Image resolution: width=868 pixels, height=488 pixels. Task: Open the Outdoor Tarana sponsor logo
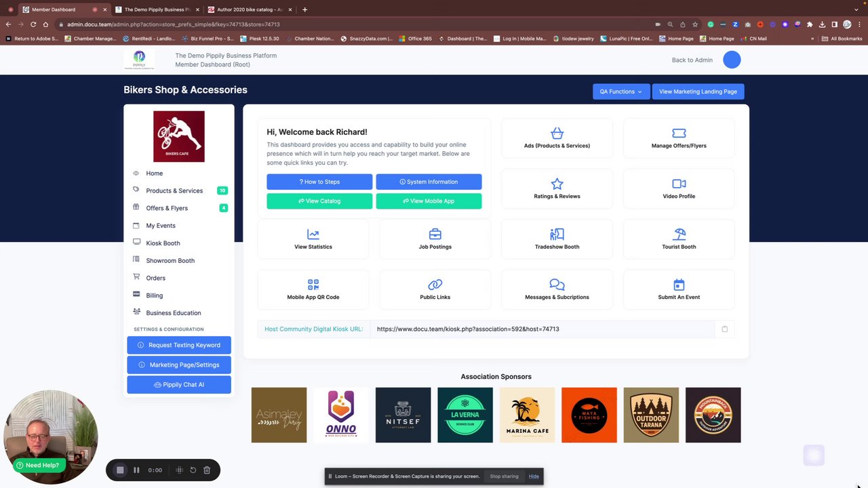click(651, 415)
